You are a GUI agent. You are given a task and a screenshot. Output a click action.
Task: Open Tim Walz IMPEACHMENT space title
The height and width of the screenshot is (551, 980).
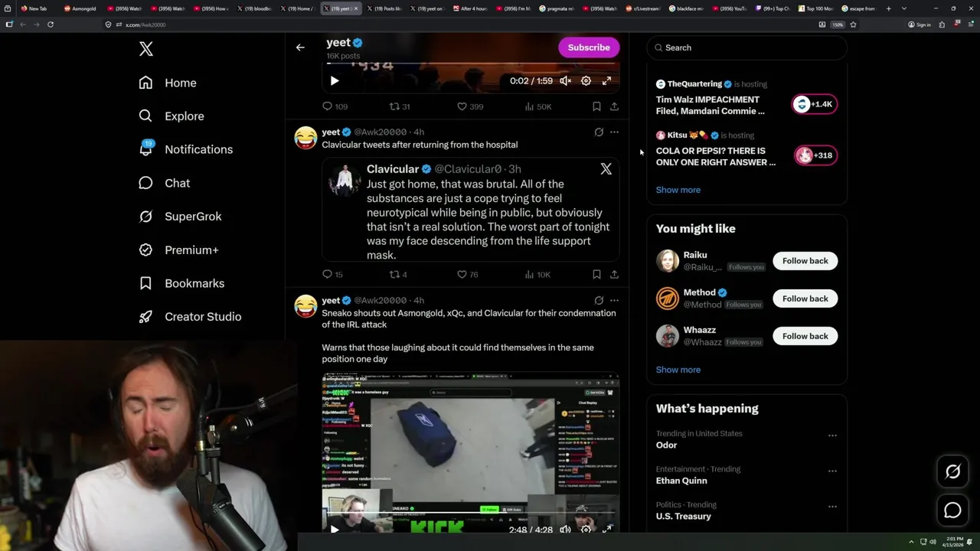click(710, 105)
